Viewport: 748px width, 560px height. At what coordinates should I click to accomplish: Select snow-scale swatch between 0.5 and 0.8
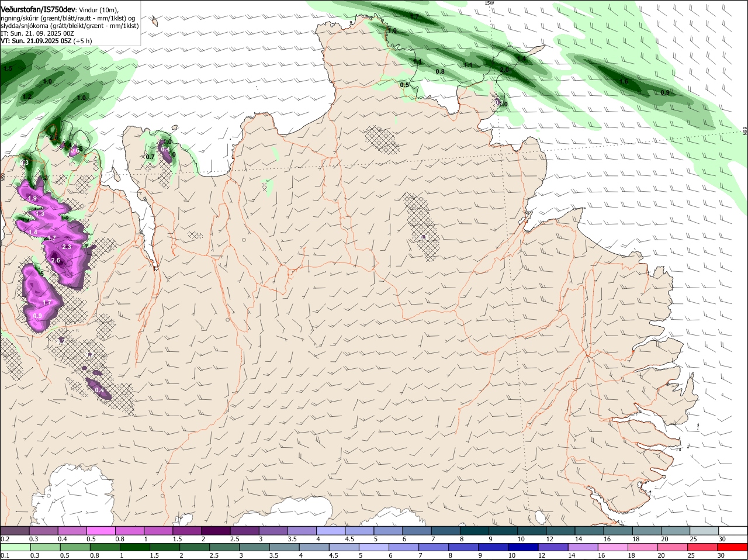coord(101,530)
